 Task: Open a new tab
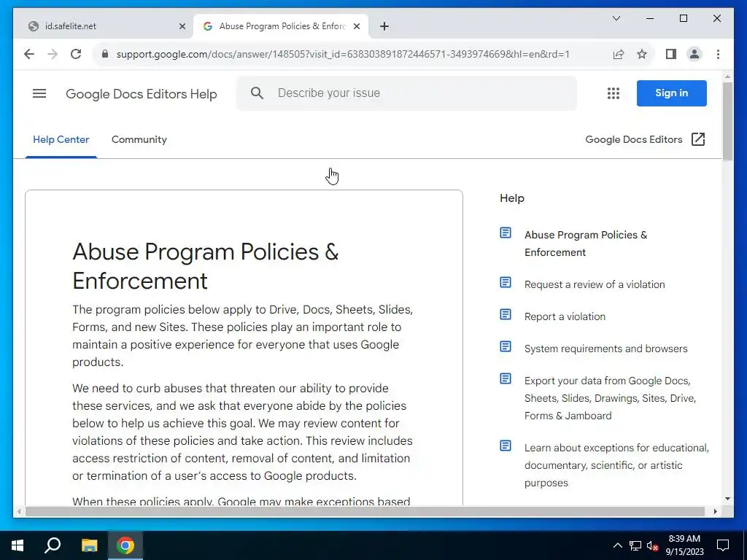(x=384, y=26)
